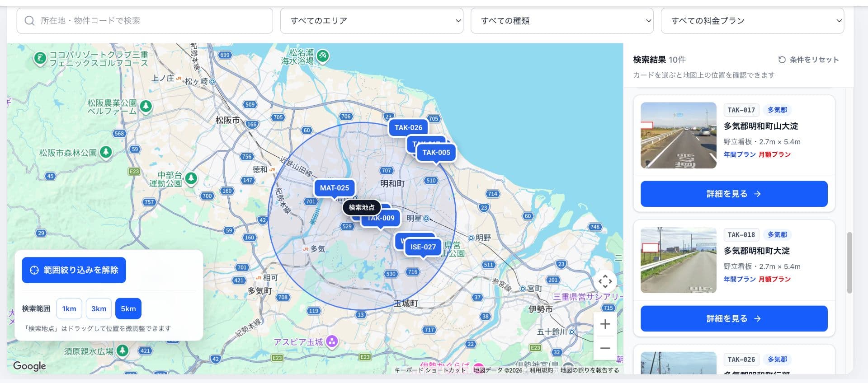Click 月額プラン label on TAK-018 card
868x383 pixels.
(774, 279)
